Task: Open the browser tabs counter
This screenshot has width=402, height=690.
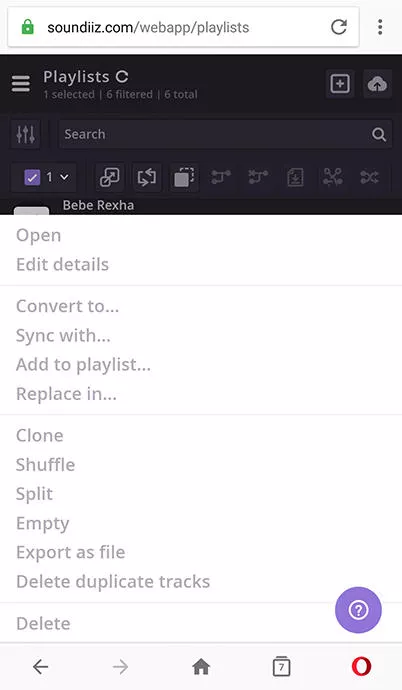Action: [x=281, y=666]
